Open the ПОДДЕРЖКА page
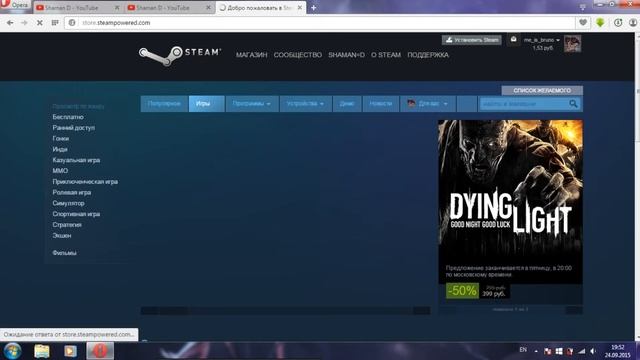 pyautogui.click(x=428, y=55)
